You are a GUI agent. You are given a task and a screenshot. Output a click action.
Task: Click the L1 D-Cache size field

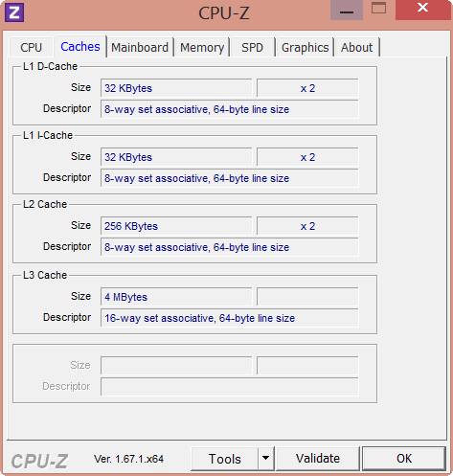[x=176, y=88]
